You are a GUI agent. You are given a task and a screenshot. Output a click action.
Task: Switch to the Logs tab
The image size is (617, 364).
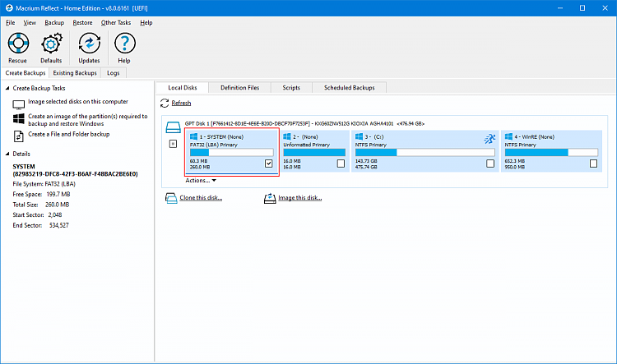point(114,73)
